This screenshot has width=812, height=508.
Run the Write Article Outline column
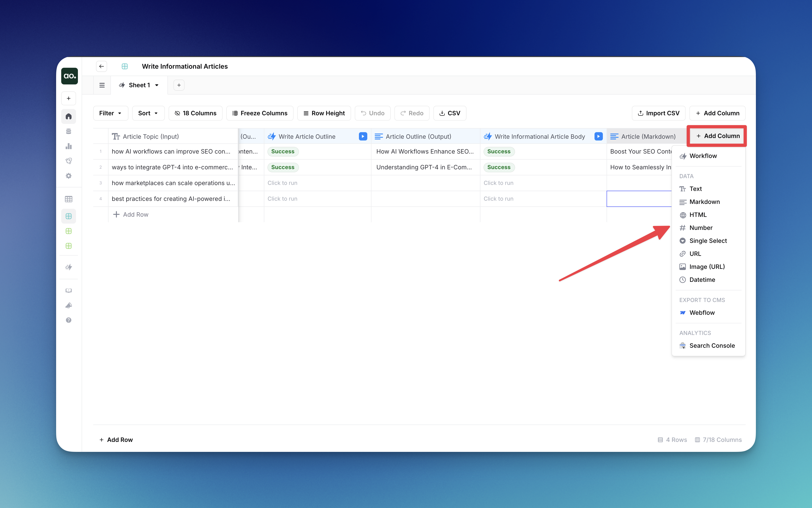[x=363, y=136]
